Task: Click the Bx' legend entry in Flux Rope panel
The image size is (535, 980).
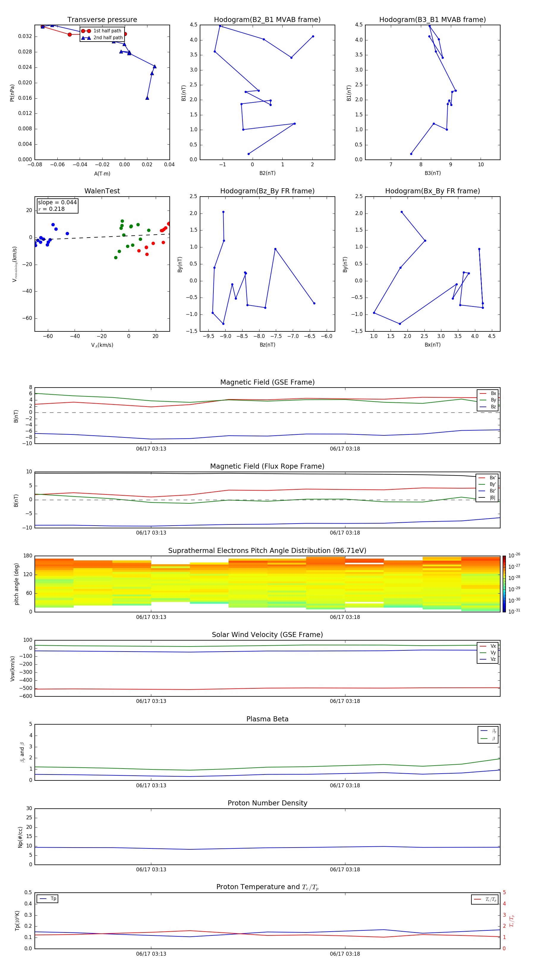Action: click(487, 478)
